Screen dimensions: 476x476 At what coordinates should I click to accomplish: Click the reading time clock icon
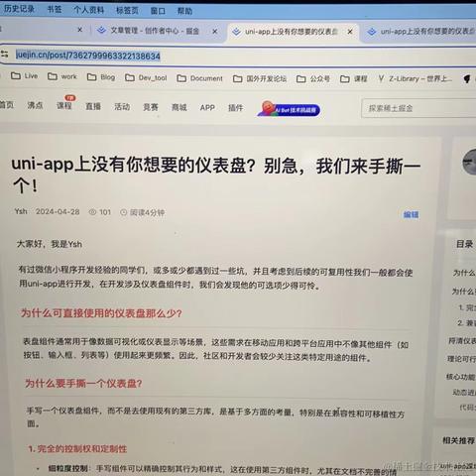point(124,212)
